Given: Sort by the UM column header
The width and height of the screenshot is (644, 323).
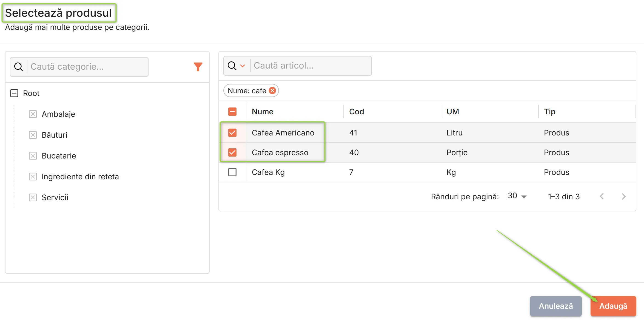Looking at the screenshot, I should (453, 112).
